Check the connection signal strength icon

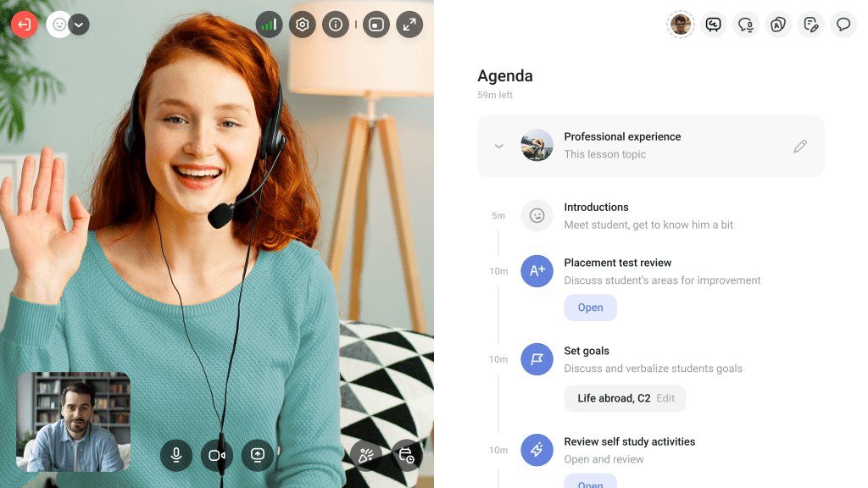click(x=269, y=25)
